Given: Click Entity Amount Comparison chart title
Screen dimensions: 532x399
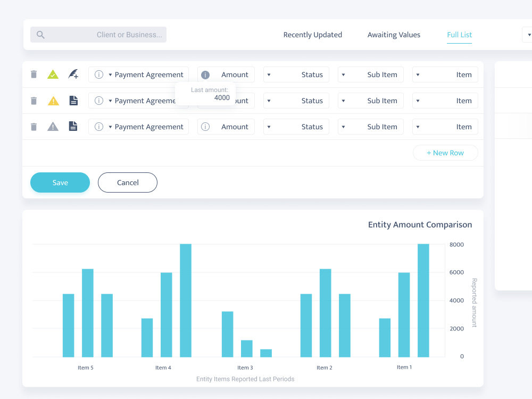Looking at the screenshot, I should click(x=420, y=225).
